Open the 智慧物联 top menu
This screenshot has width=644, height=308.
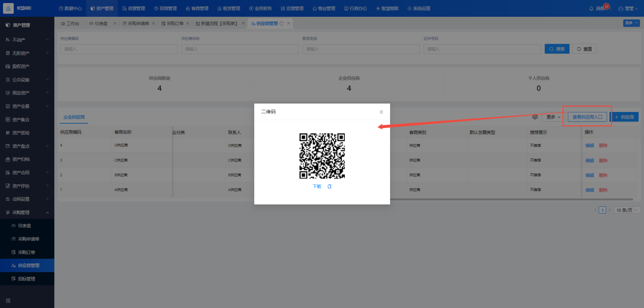[x=387, y=8]
